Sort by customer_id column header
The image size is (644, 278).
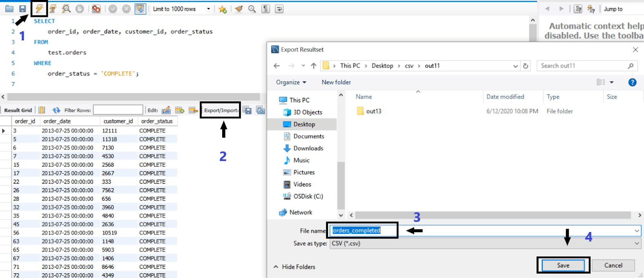(x=119, y=121)
